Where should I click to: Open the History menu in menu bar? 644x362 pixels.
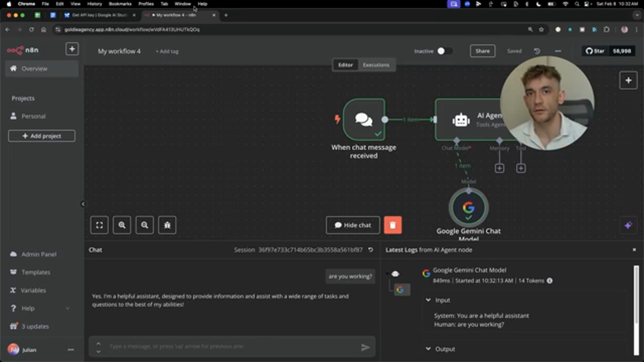click(95, 4)
